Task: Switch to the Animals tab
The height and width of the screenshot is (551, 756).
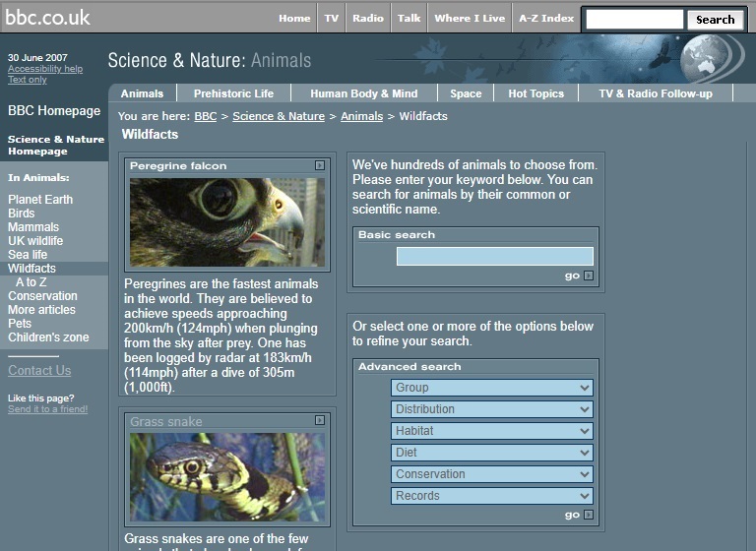Action: click(142, 93)
